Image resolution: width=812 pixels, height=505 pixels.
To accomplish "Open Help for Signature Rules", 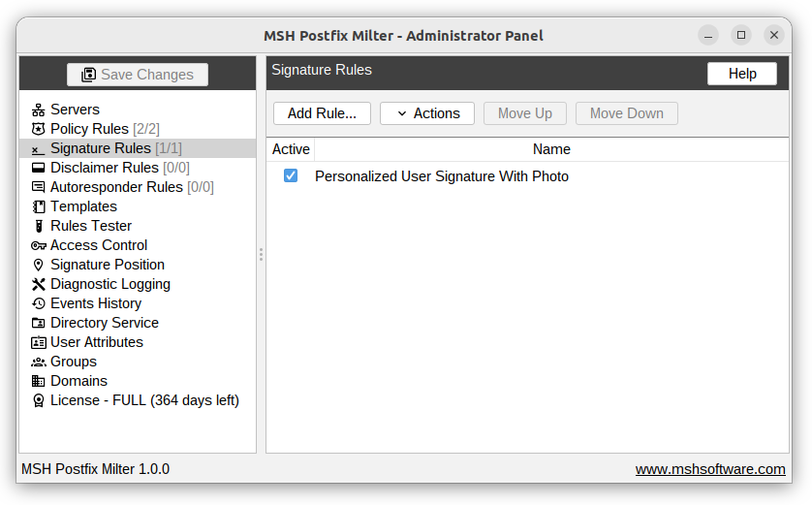I will tap(742, 74).
